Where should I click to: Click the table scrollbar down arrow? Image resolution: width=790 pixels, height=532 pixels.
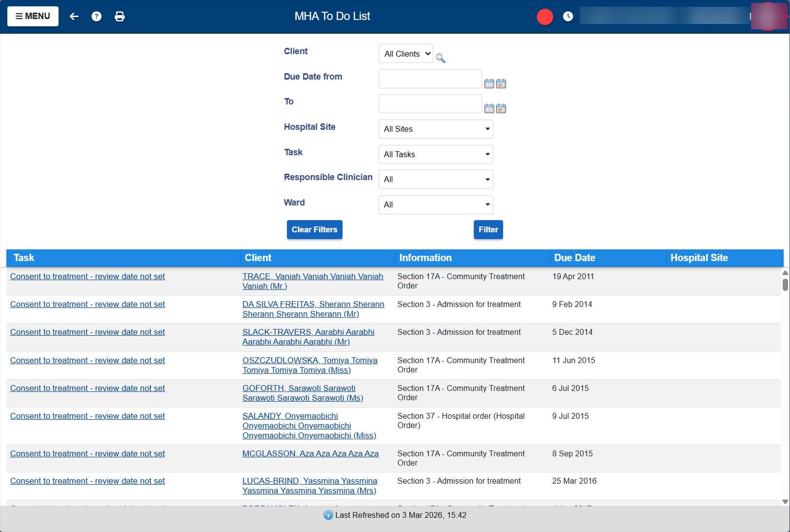point(785,501)
